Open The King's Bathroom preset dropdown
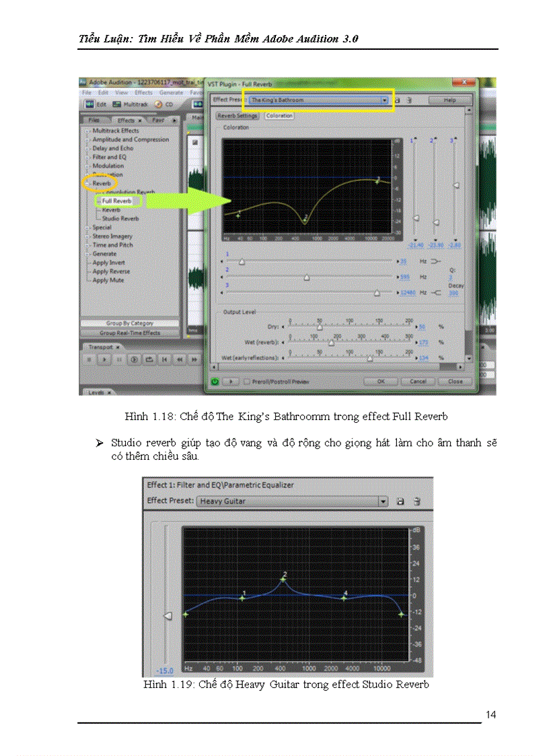549x756 pixels. (383, 99)
